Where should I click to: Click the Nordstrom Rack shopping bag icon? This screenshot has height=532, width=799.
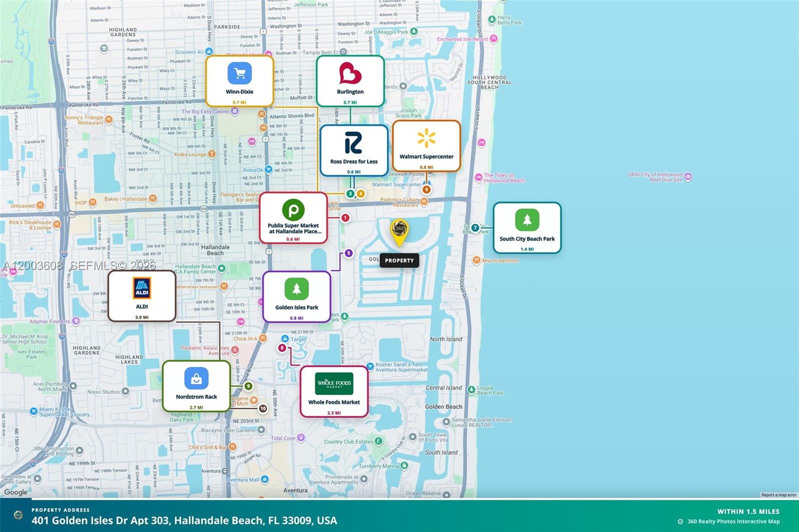tap(196, 378)
